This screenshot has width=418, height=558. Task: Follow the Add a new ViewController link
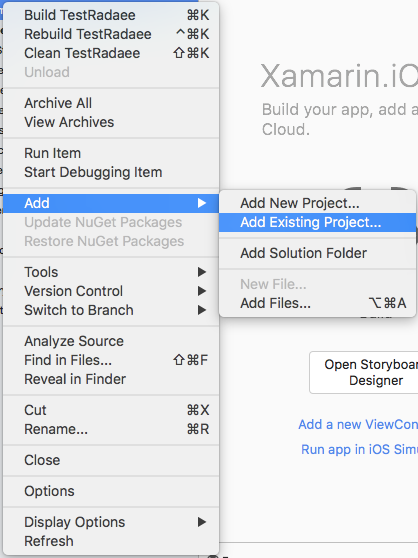tap(358, 425)
